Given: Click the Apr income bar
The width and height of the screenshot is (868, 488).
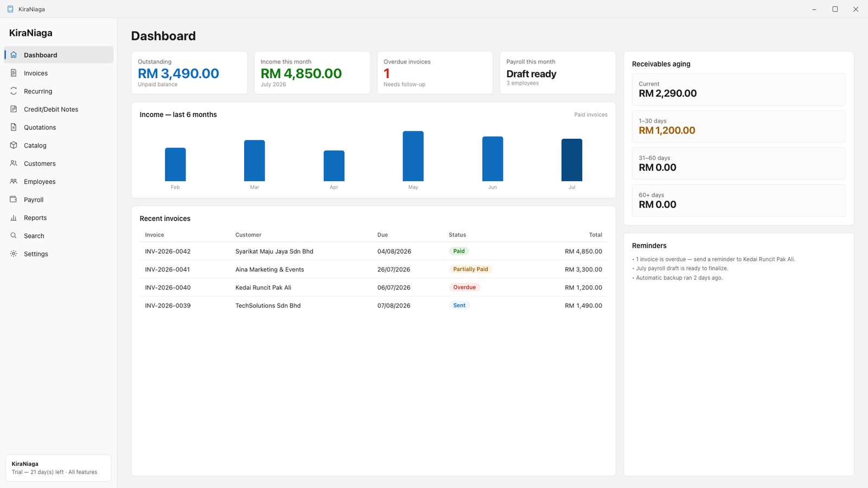Looking at the screenshot, I should coord(334,166).
